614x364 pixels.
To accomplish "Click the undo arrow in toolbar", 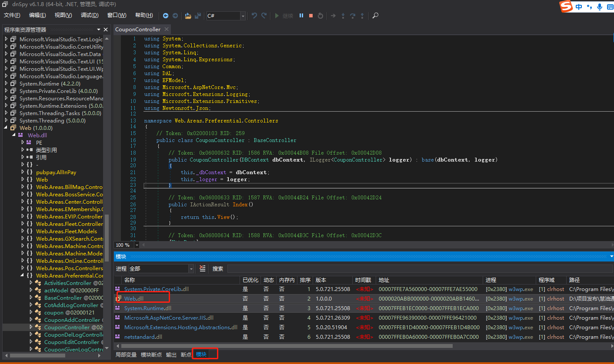I will tap(254, 16).
